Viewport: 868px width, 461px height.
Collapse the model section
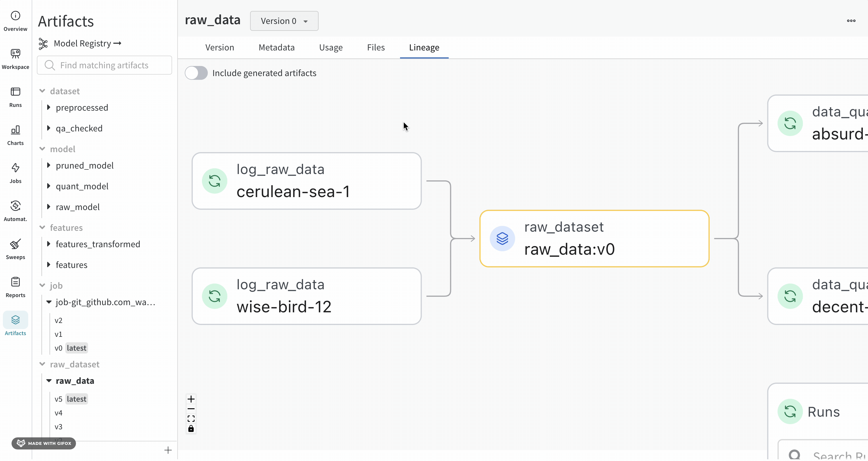tap(42, 149)
